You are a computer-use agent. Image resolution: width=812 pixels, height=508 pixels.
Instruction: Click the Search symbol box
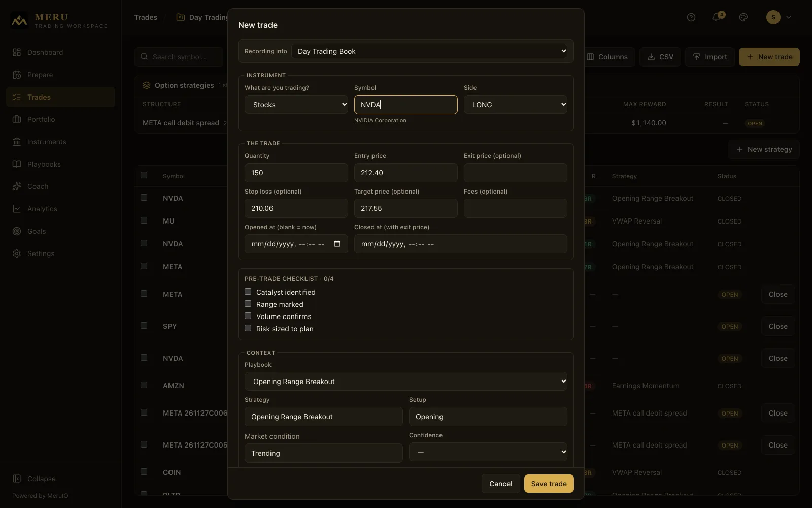(x=179, y=57)
